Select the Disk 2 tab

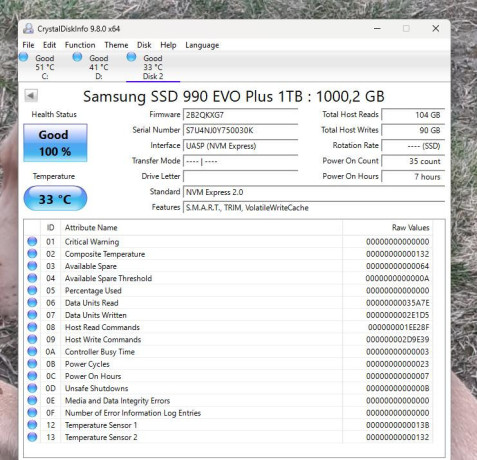(x=153, y=67)
